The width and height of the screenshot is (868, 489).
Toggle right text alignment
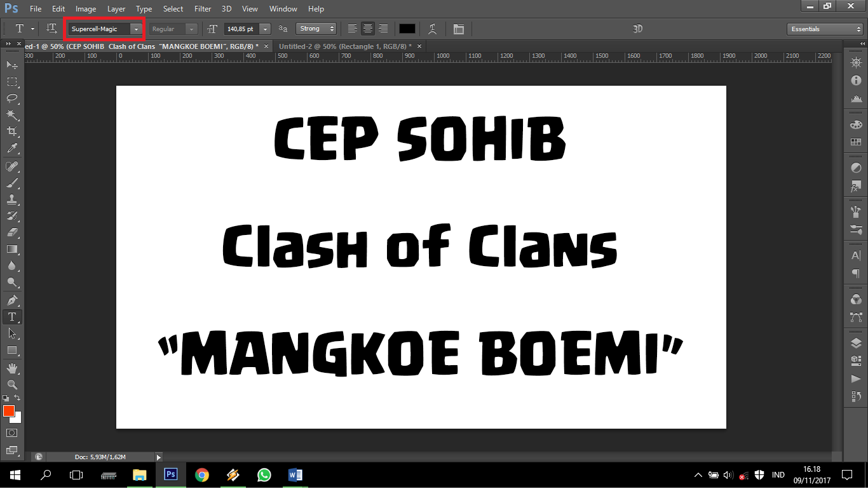coord(383,28)
